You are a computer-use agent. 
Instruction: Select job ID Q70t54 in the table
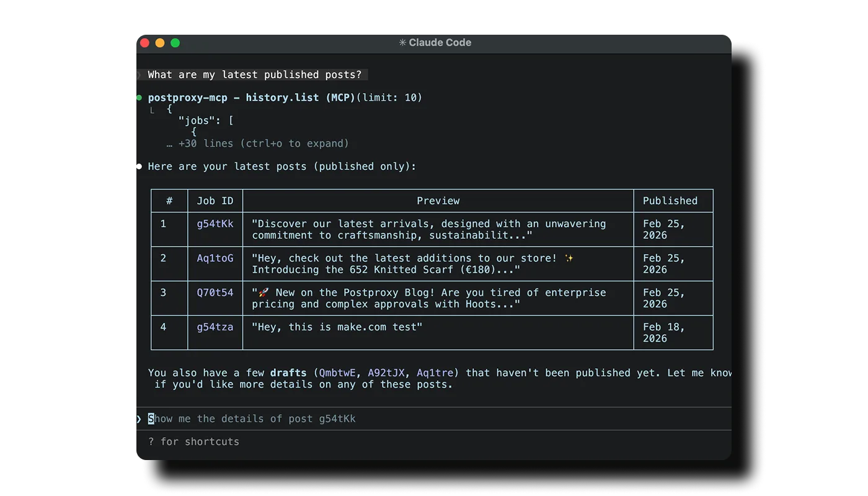[215, 293]
